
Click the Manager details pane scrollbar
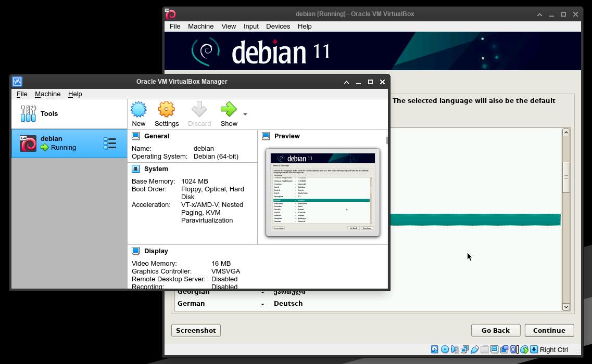click(x=387, y=140)
